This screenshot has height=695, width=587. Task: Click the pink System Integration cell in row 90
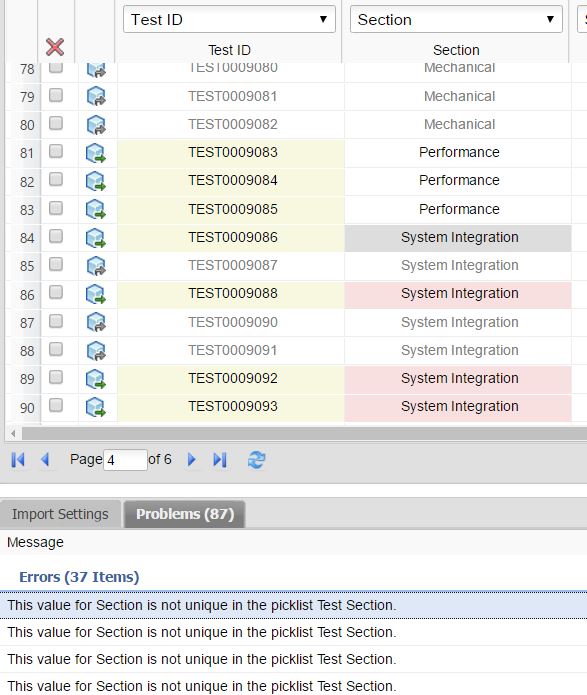click(x=458, y=407)
